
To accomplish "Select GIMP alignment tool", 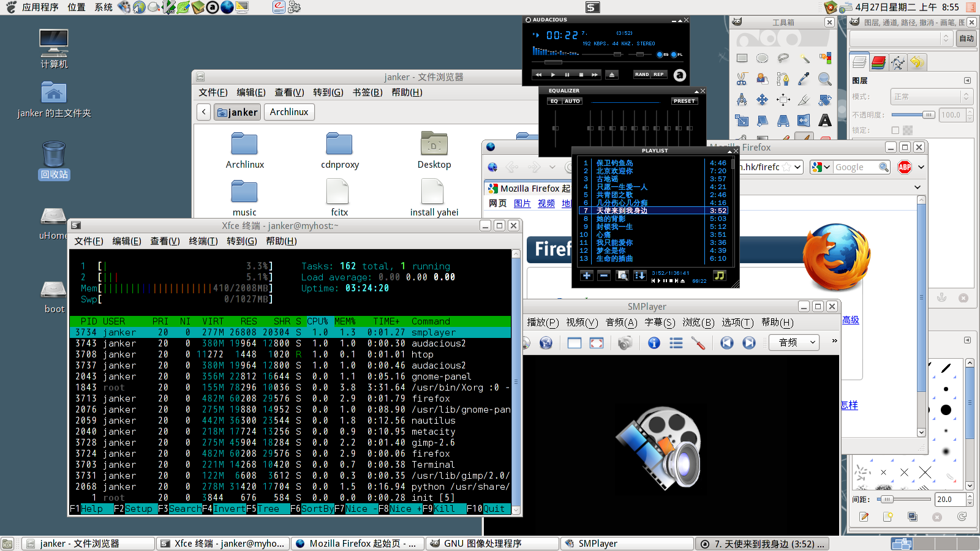I will coord(783,100).
